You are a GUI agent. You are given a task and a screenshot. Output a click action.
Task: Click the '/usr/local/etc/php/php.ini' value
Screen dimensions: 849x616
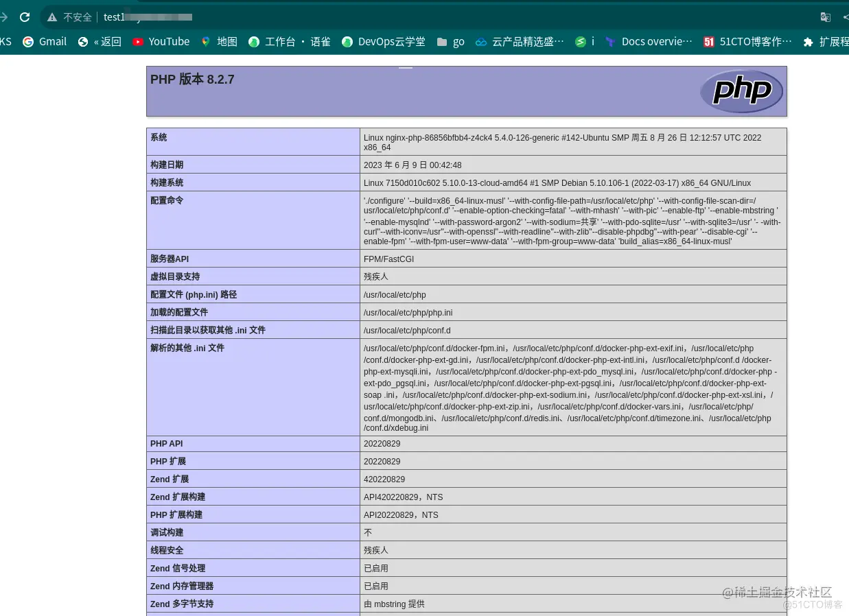point(408,313)
